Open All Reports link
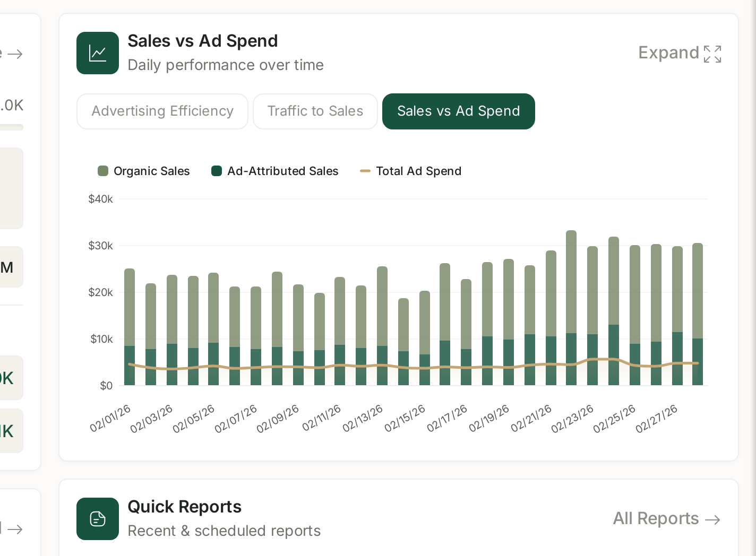 (x=667, y=518)
